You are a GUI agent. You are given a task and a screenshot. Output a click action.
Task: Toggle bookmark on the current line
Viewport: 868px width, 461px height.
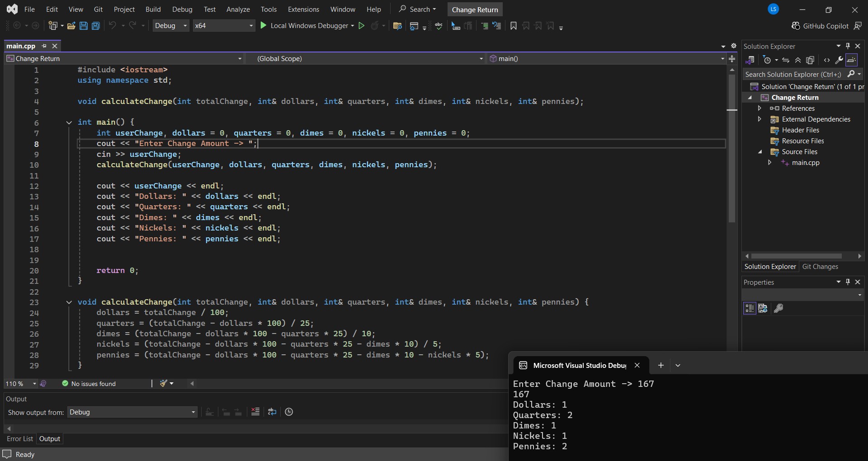tap(513, 26)
